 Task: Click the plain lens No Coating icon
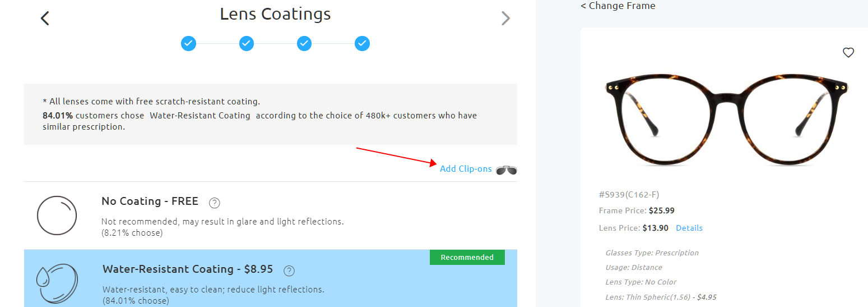coord(57,216)
